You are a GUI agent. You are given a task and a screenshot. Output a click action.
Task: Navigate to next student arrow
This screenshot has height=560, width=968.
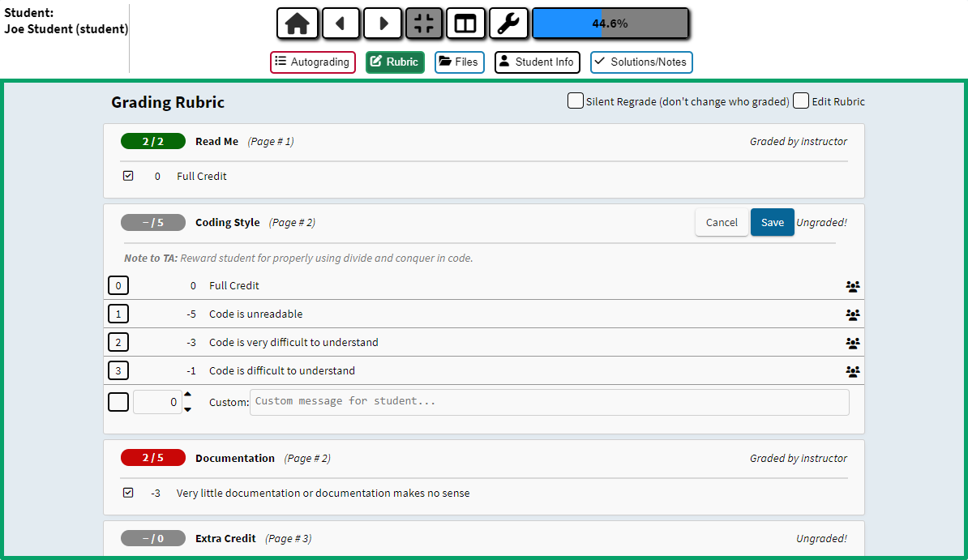click(383, 24)
